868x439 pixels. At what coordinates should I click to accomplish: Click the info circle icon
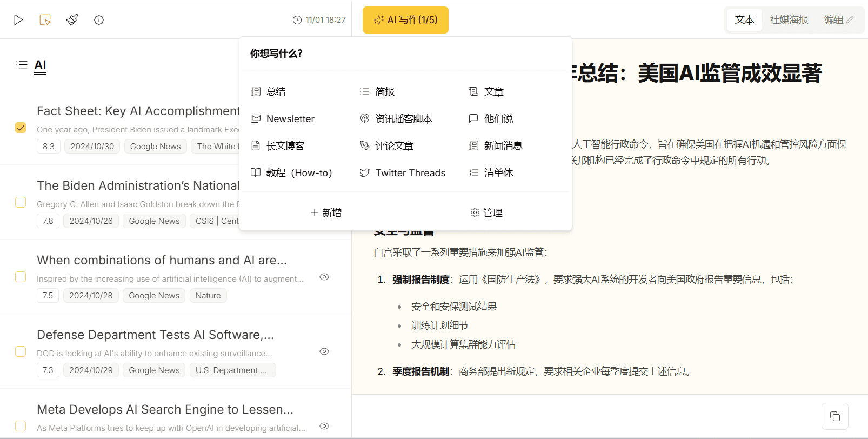99,20
